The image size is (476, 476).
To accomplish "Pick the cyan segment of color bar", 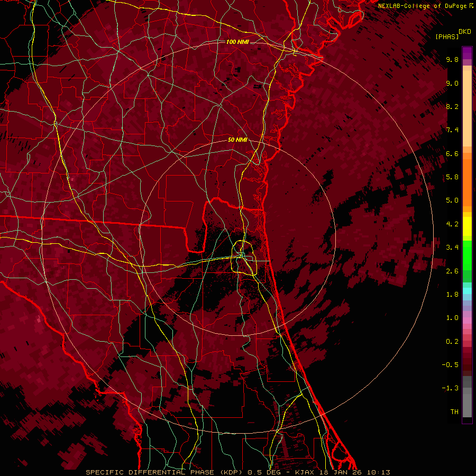I will tap(467, 291).
